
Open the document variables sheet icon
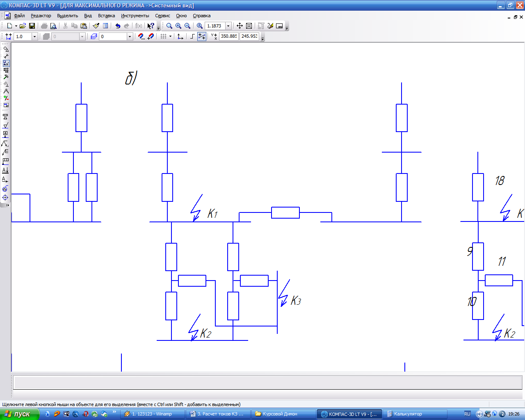[x=105, y=26]
